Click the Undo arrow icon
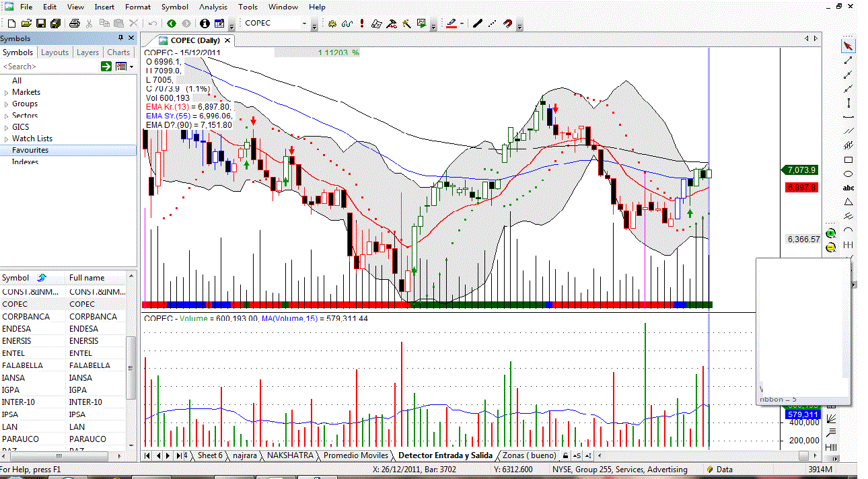The image size is (868, 479). coord(153,23)
